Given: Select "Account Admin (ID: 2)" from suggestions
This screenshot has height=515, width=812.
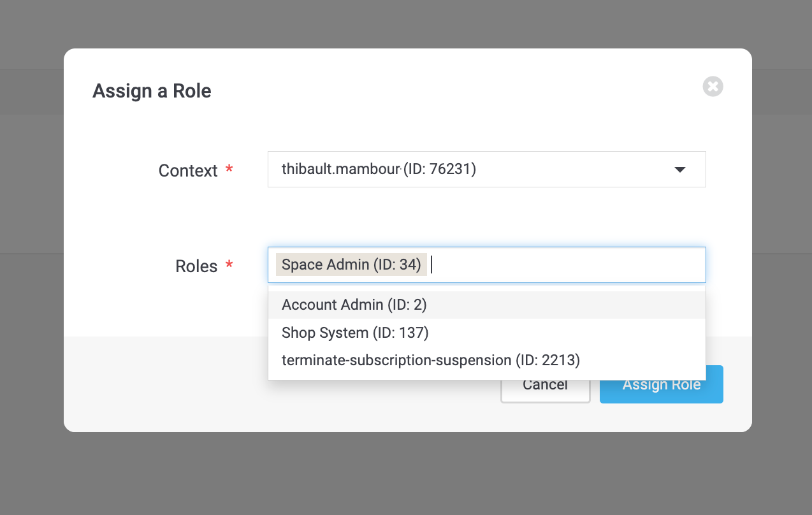Looking at the screenshot, I should (x=354, y=305).
